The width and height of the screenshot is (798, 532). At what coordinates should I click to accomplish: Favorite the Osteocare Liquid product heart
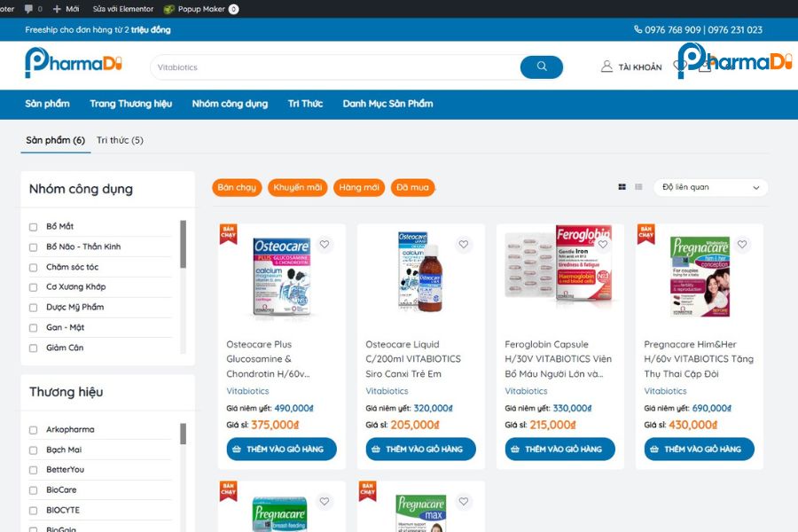click(x=464, y=245)
